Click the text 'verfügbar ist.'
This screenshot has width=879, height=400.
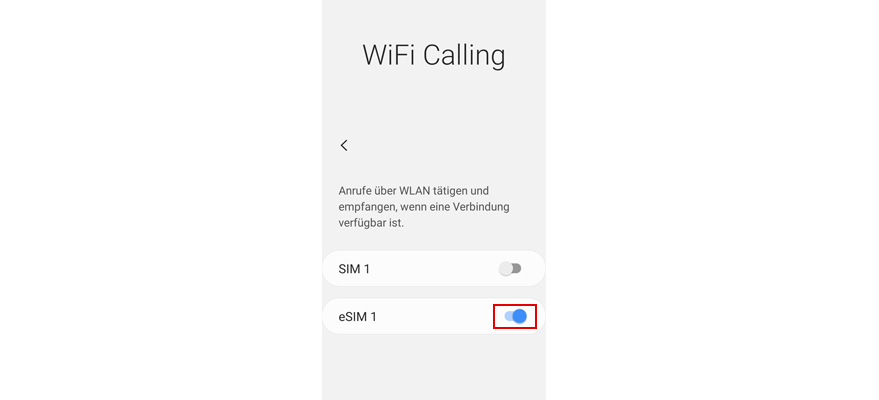click(x=371, y=223)
